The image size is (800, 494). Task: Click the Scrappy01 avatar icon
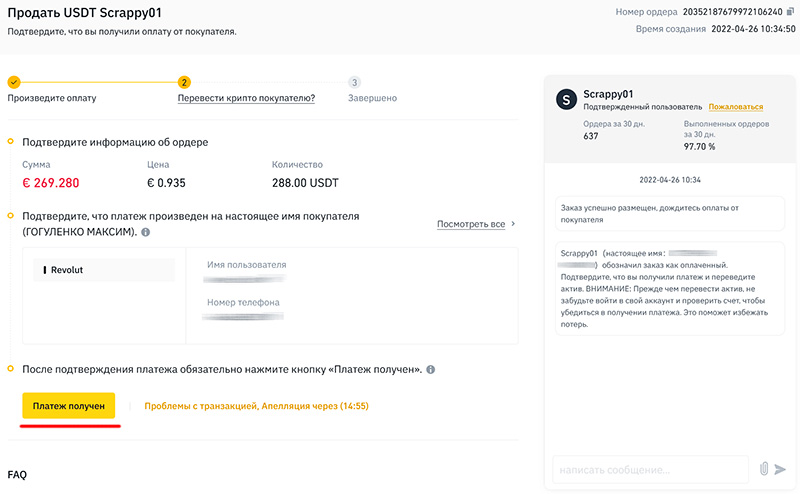[566, 99]
